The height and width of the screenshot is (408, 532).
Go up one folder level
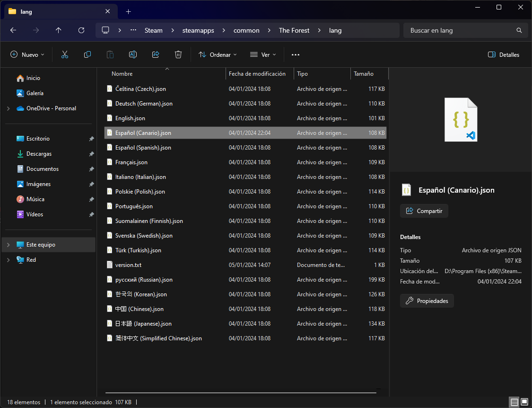point(58,30)
